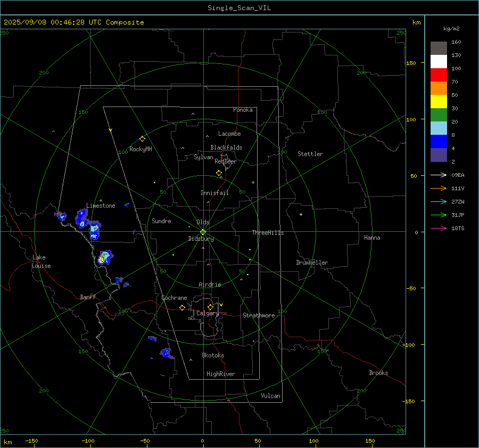The width and height of the screenshot is (479, 448).
Task: Select the yellow 30-50 legend swatch
Action: 439,102
